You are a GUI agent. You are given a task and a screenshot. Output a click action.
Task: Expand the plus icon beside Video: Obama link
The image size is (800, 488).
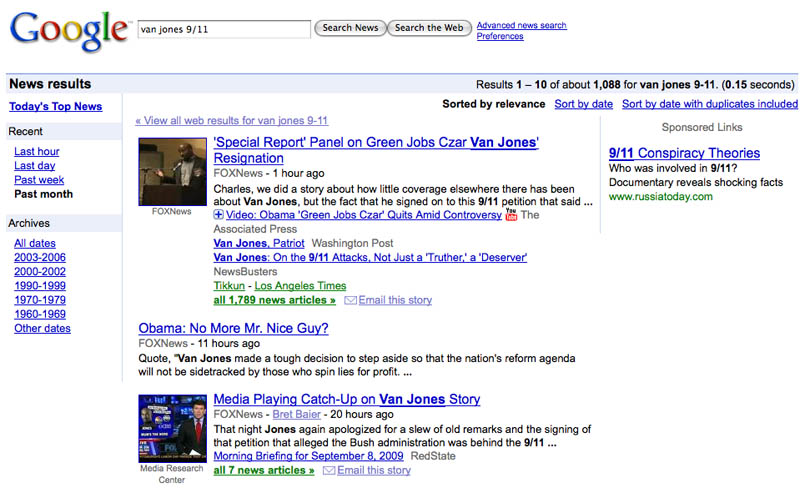[x=218, y=215]
